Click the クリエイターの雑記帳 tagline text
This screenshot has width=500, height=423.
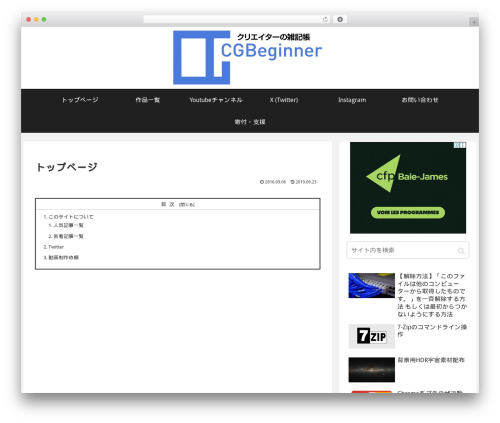click(273, 37)
